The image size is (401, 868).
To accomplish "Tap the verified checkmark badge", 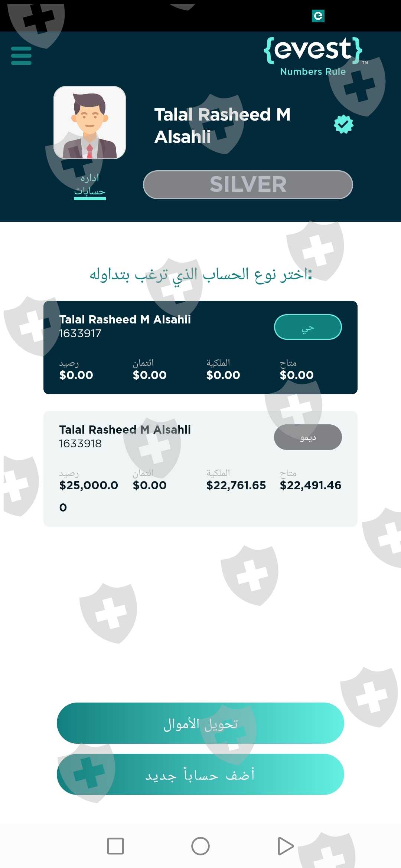I will (x=343, y=124).
